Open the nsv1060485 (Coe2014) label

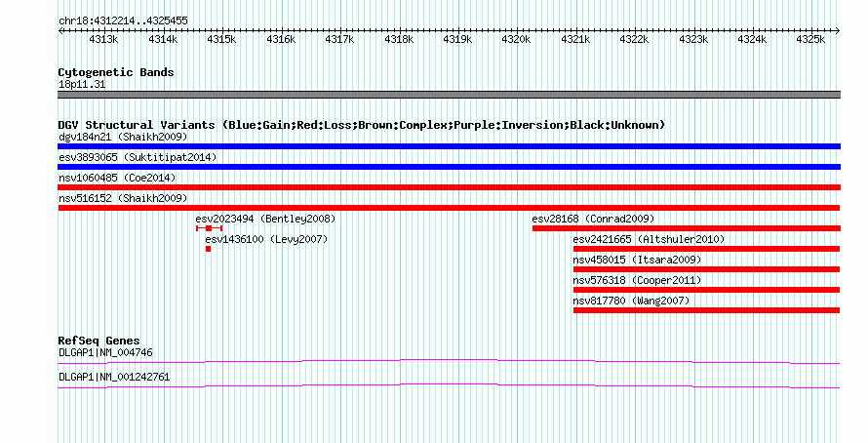click(x=117, y=178)
